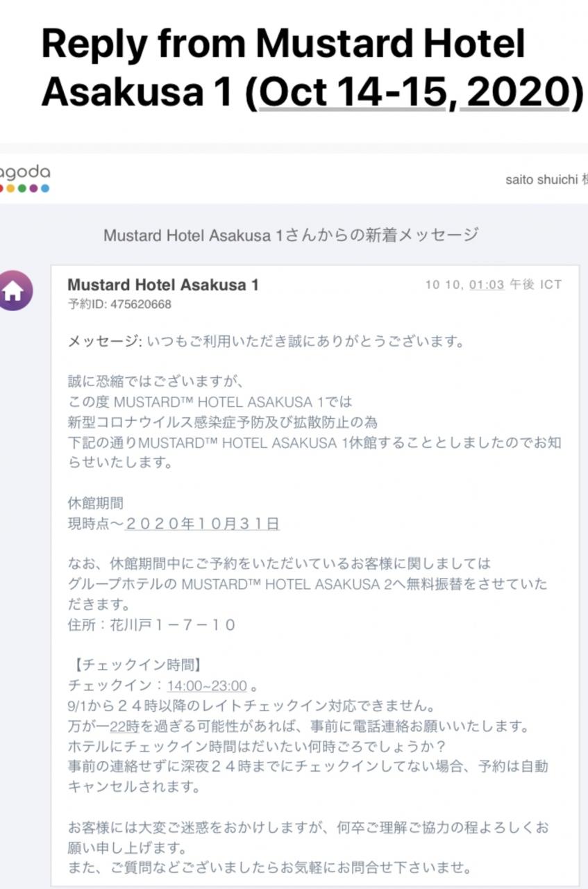Screen dimensions: 588x889
Task: Select the 【チェックイン時間】 section heading
Action: coord(135,665)
